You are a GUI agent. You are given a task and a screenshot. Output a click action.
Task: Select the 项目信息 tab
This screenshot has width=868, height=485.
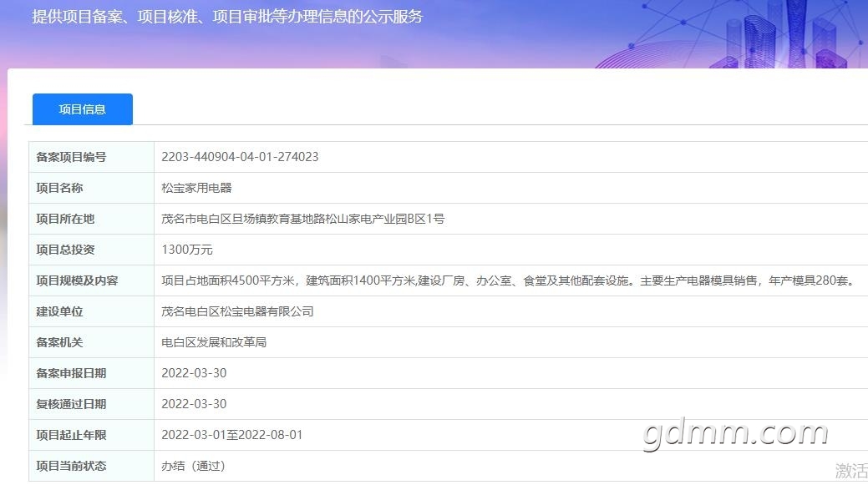pyautogui.click(x=83, y=109)
